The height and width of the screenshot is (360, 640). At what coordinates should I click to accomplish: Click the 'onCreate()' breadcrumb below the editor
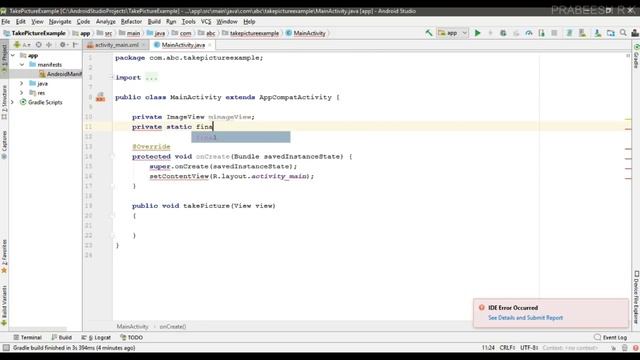pos(173,327)
